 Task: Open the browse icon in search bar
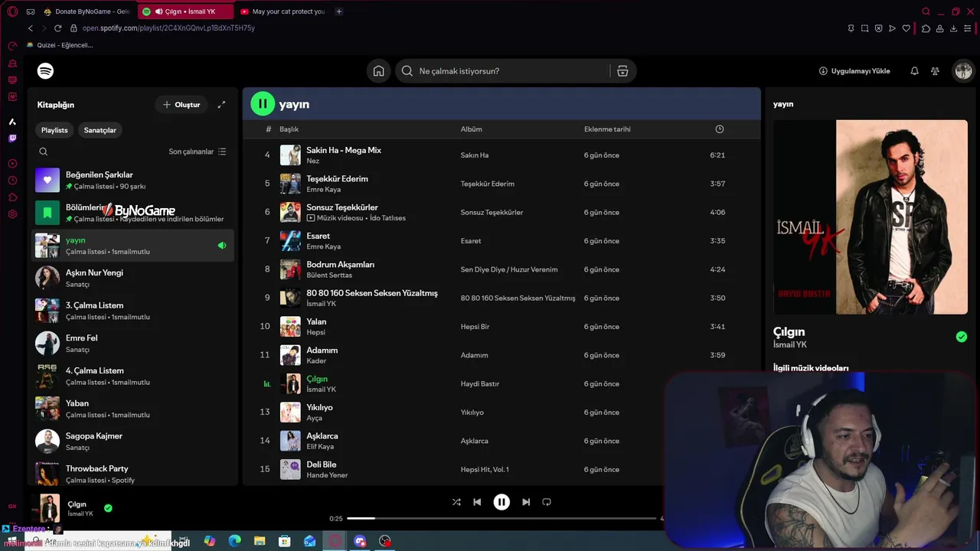(622, 71)
